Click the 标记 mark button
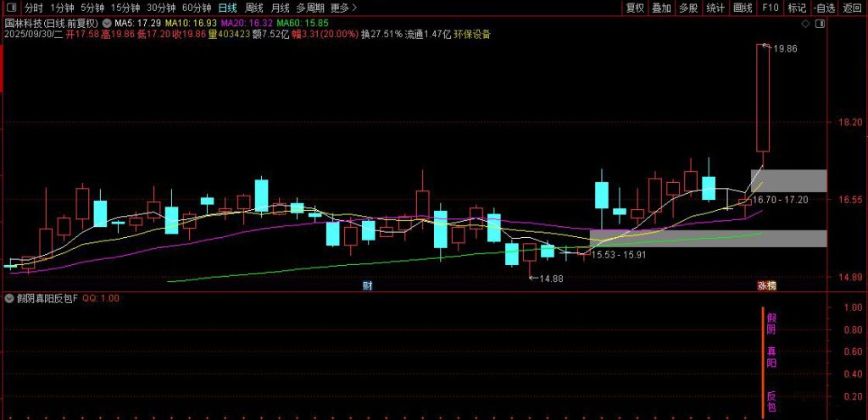Viewport: 868px width, 420px height. [x=797, y=8]
